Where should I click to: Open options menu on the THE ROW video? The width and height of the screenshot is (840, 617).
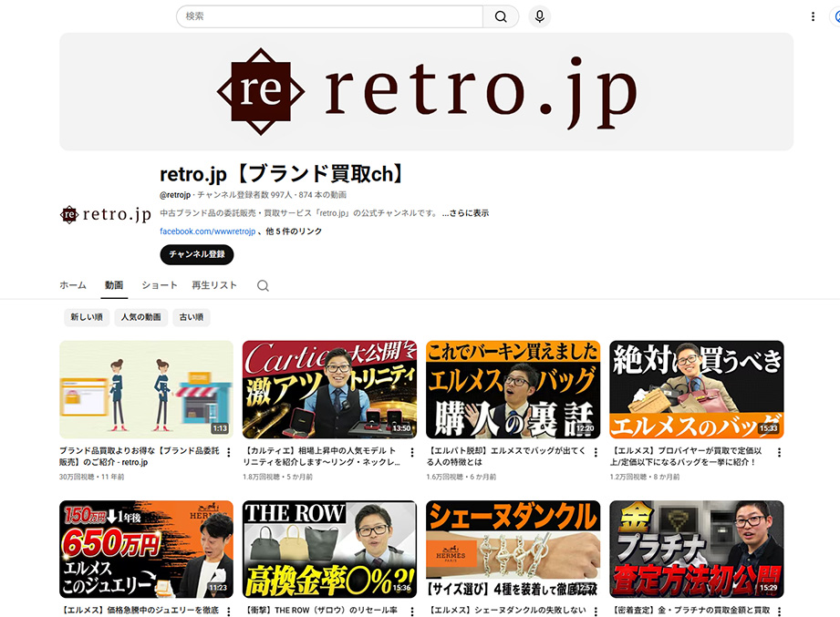(410, 610)
